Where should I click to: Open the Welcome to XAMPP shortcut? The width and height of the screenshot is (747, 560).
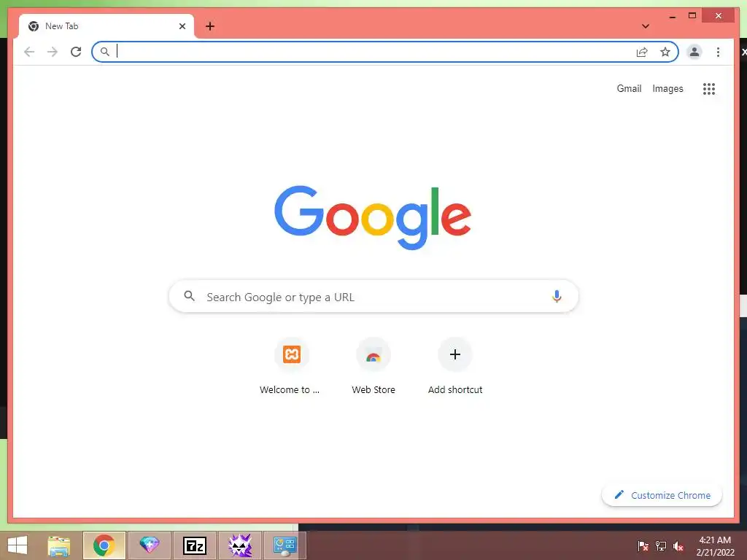[292, 367]
